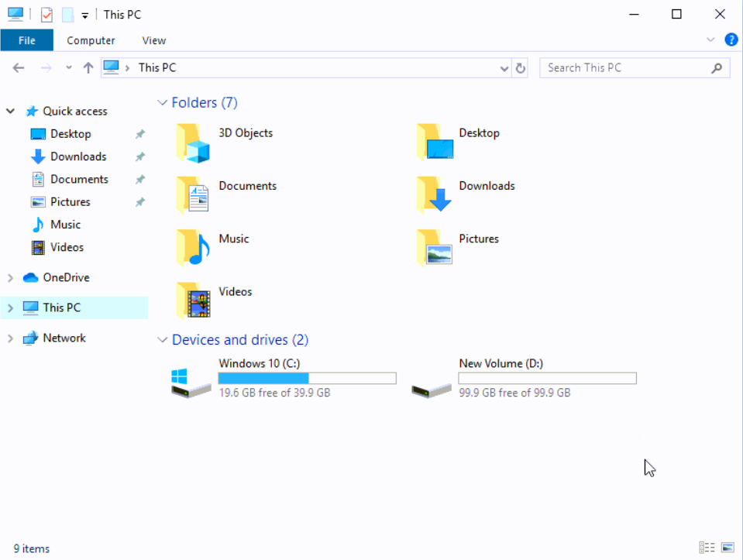Open the Music folder icon in Folders
743x560 pixels.
coord(193,247)
